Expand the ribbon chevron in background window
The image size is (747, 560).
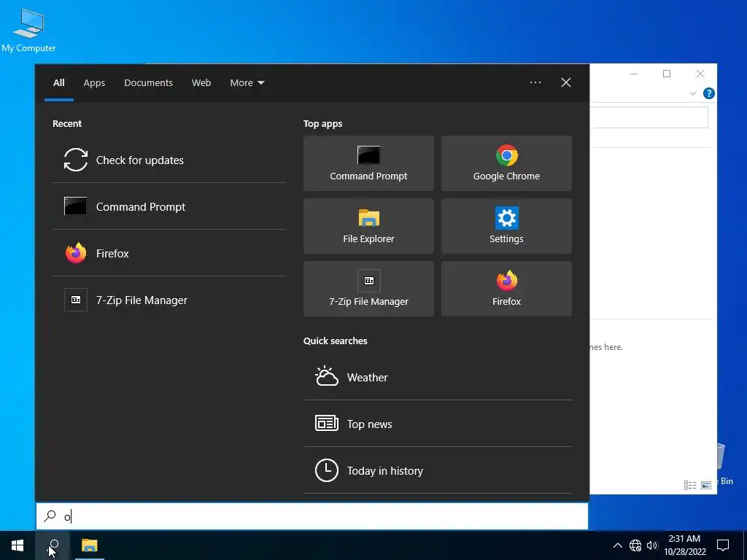(x=693, y=94)
